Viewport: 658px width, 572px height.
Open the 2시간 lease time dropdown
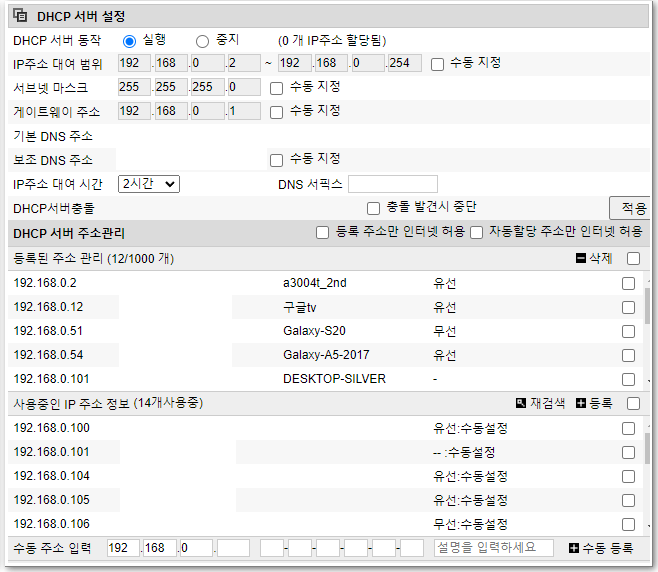(149, 184)
